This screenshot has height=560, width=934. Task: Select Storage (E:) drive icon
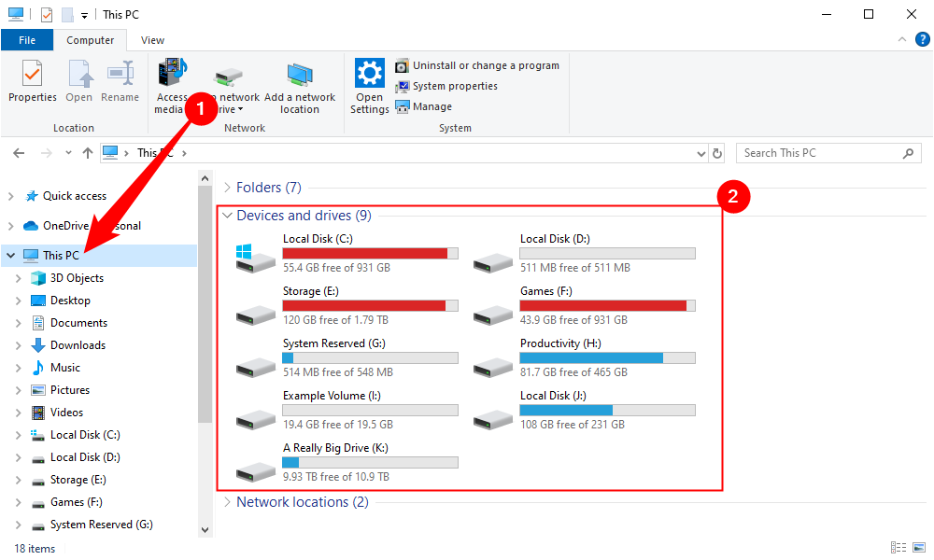(256, 315)
